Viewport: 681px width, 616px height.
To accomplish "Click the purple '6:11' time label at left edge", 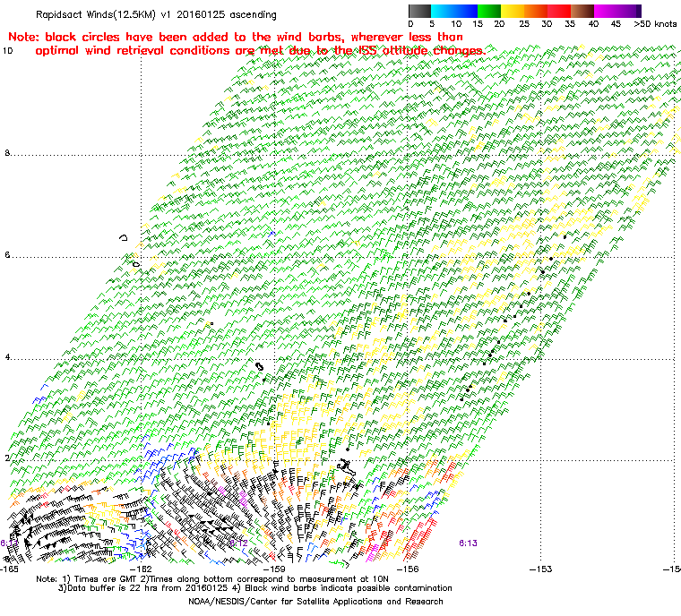I will click(9, 543).
